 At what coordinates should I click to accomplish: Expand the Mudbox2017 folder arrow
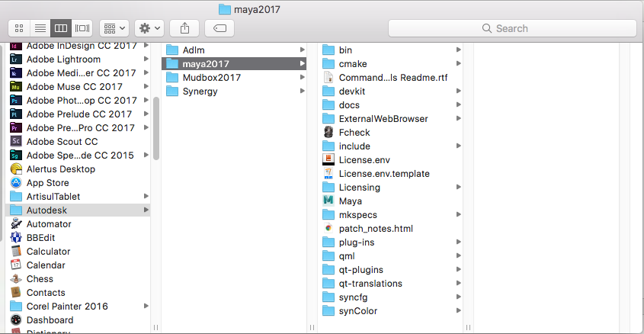click(303, 77)
